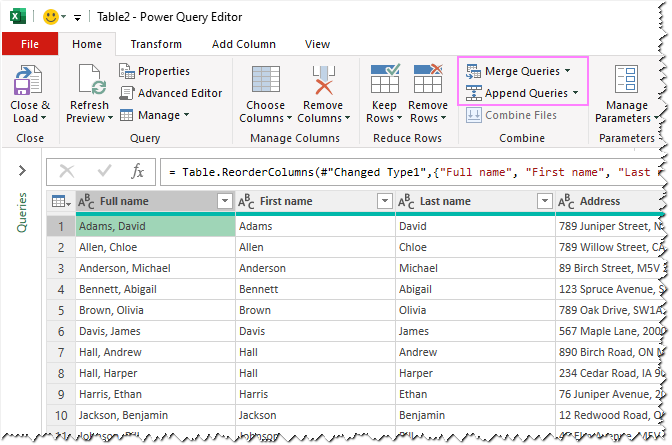Click First name cell "Davis"
This screenshot has height=445, width=672.
click(315, 331)
